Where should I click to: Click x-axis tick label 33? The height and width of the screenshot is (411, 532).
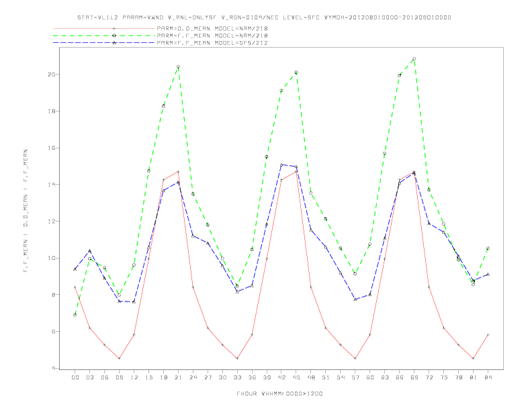pyautogui.click(x=237, y=377)
